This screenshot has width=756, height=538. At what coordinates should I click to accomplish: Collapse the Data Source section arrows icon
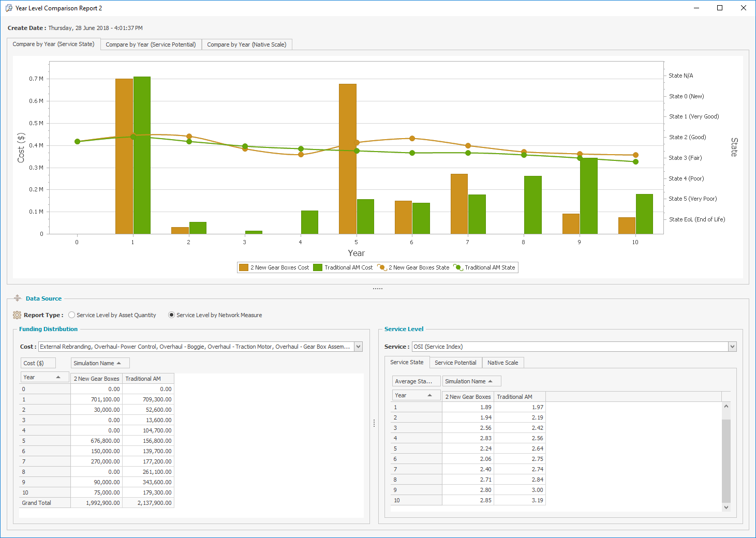(x=18, y=298)
